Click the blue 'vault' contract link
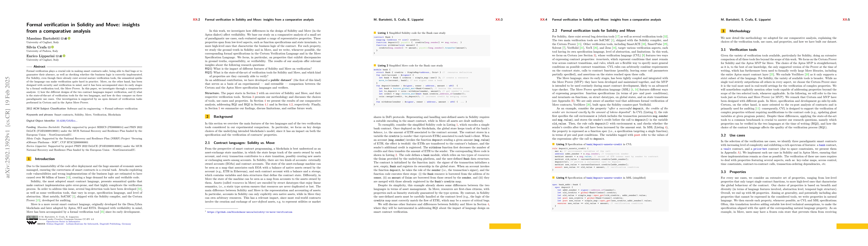 (x=728, y=149)
